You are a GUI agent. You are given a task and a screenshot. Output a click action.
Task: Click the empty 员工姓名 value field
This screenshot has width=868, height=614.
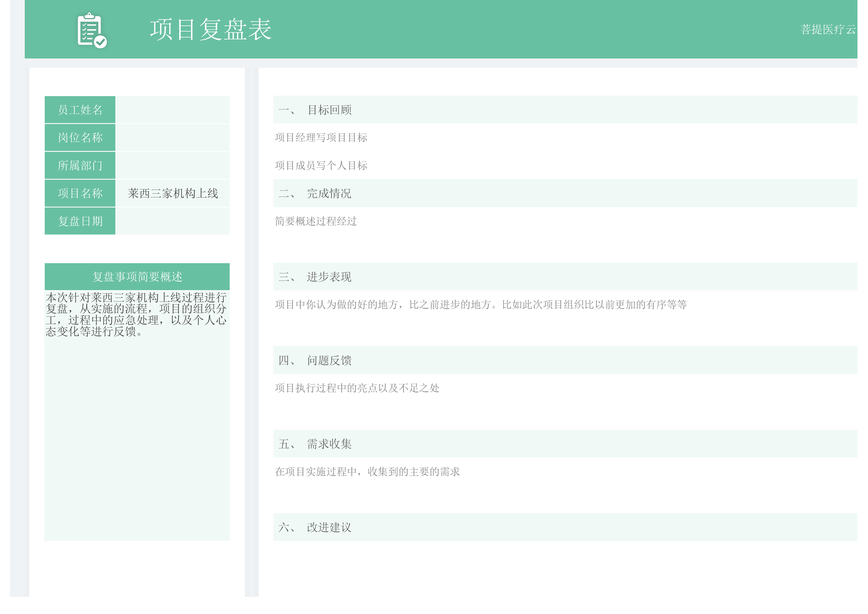[x=172, y=110]
